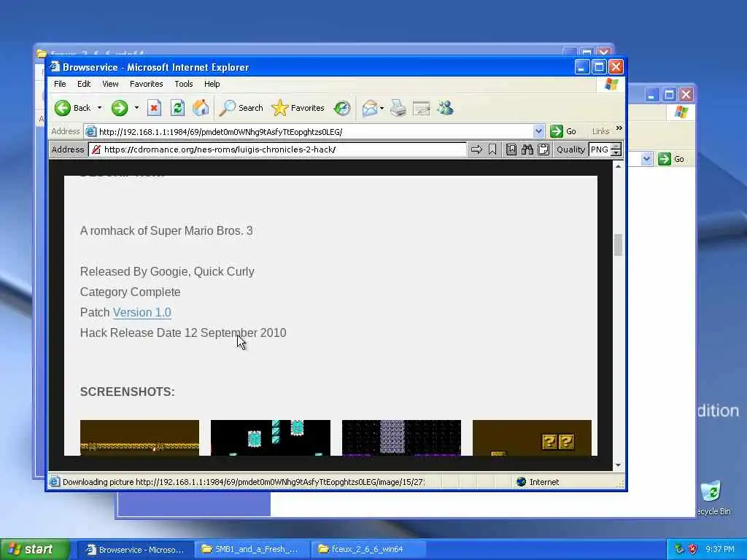Image resolution: width=747 pixels, height=560 pixels.
Task: Click the status bar page icon
Action: (55, 482)
